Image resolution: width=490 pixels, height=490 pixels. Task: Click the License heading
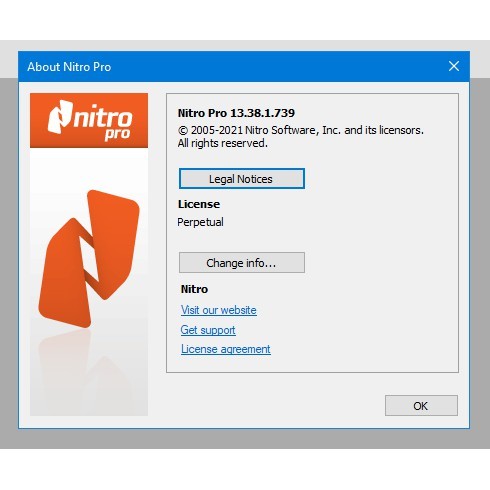tap(199, 204)
